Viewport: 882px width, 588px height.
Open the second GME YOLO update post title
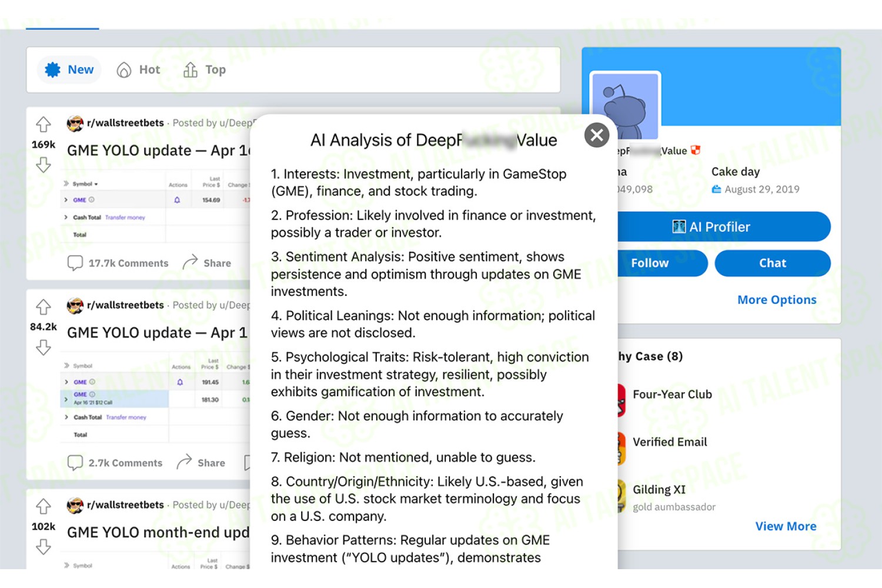(x=158, y=333)
